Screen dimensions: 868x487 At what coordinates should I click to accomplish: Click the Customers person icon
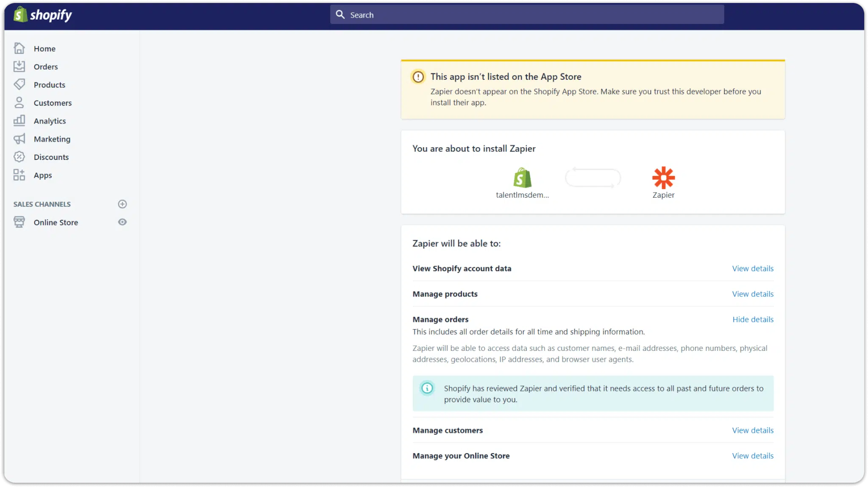click(x=19, y=103)
